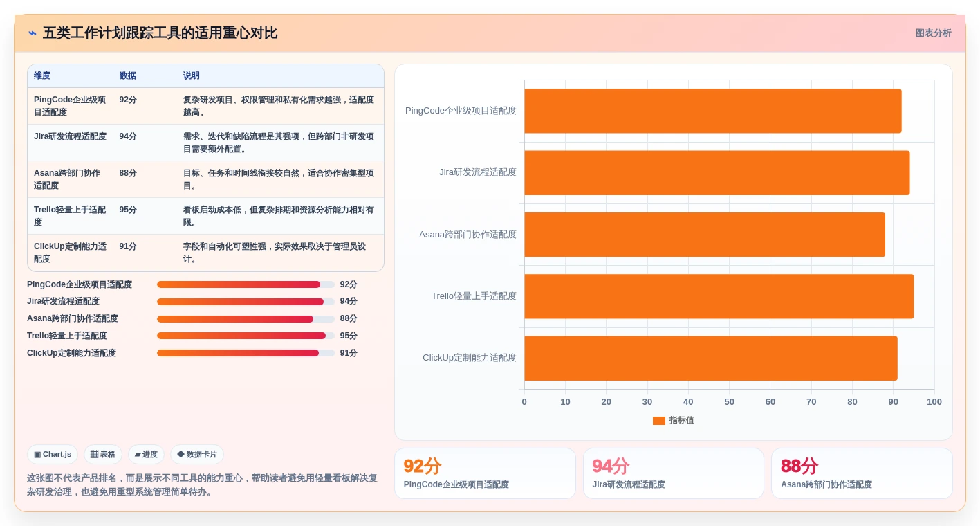Click the Trello bar in chart
This screenshot has width=980, height=526.
point(719,296)
